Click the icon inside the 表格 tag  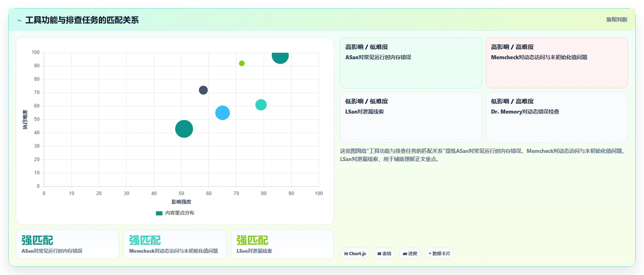tap(379, 254)
